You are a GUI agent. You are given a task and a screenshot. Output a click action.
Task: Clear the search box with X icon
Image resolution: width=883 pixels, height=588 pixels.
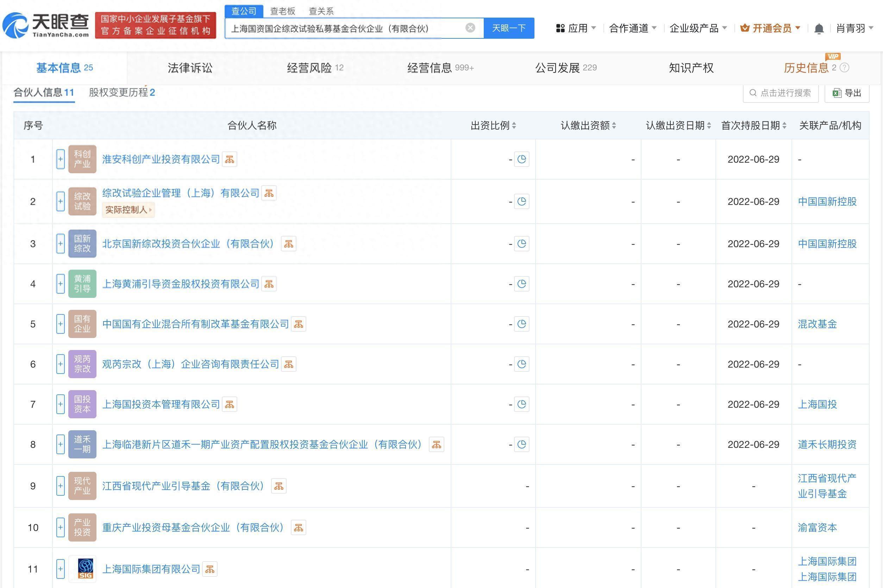pos(470,28)
